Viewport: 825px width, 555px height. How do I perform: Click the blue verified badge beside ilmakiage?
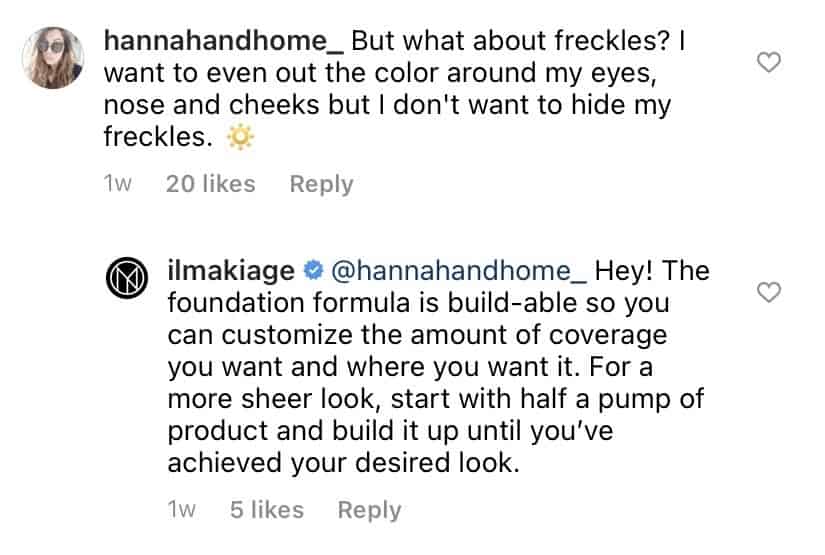click(x=313, y=270)
